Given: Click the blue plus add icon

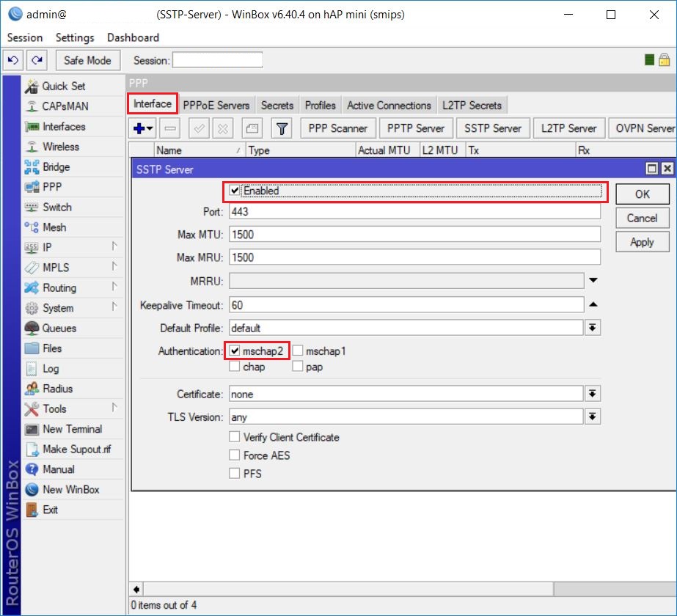Looking at the screenshot, I should point(143,128).
